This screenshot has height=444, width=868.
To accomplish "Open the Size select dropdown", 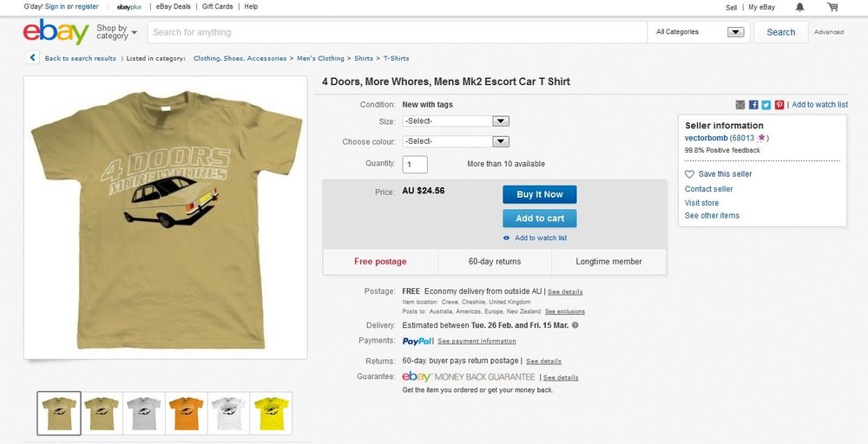I will (x=456, y=121).
